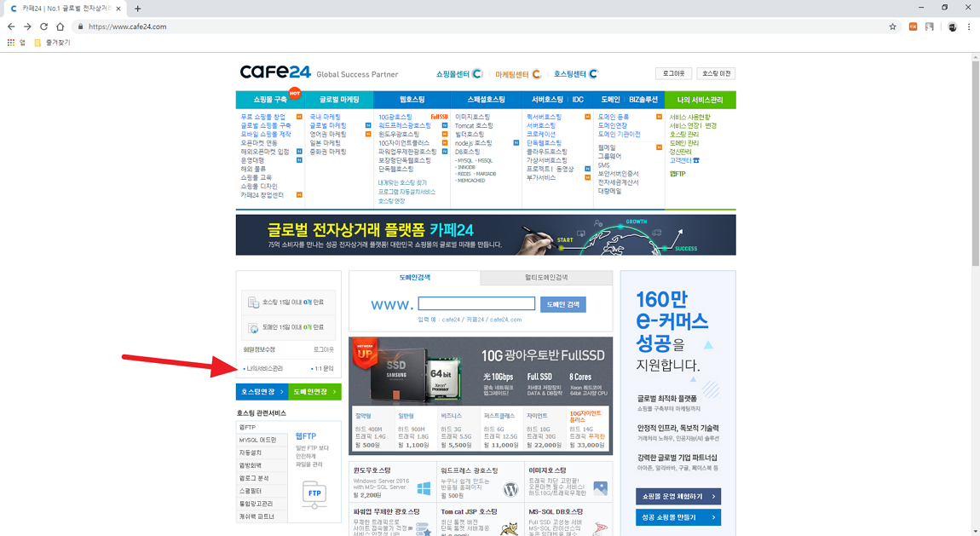
Task: Go back with the browser back arrow
Action: [10, 27]
